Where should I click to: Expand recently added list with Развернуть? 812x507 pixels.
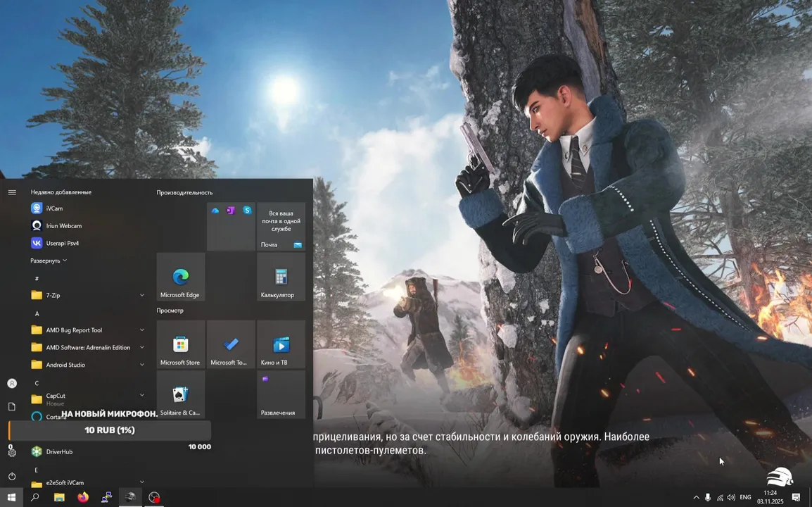(x=48, y=261)
